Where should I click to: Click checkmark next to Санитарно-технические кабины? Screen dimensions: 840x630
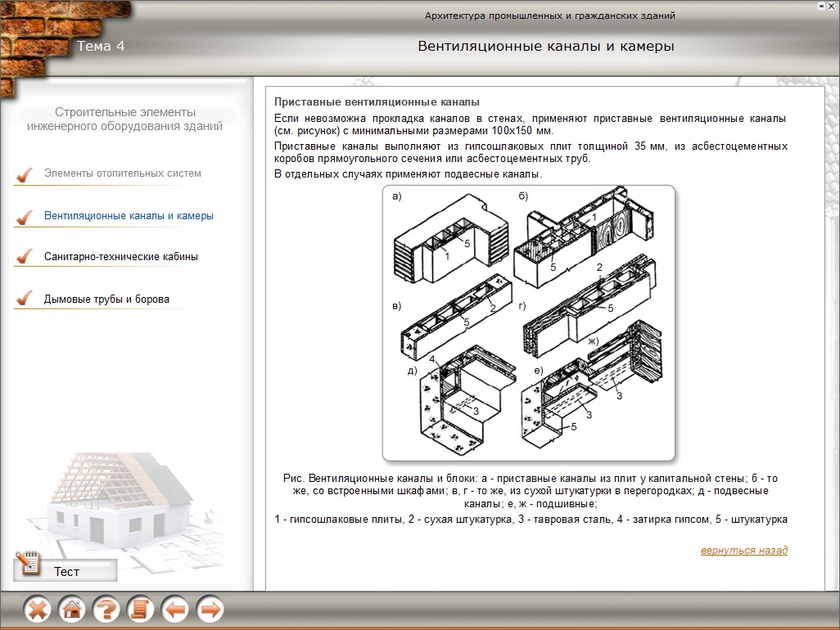click(25, 258)
